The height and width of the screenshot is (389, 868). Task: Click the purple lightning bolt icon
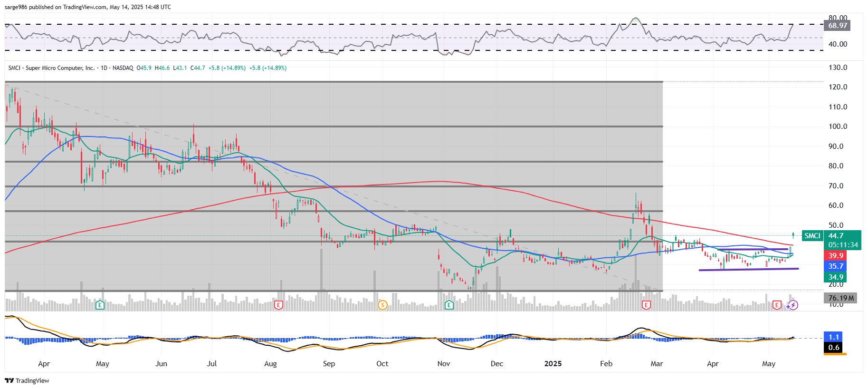pyautogui.click(x=793, y=305)
